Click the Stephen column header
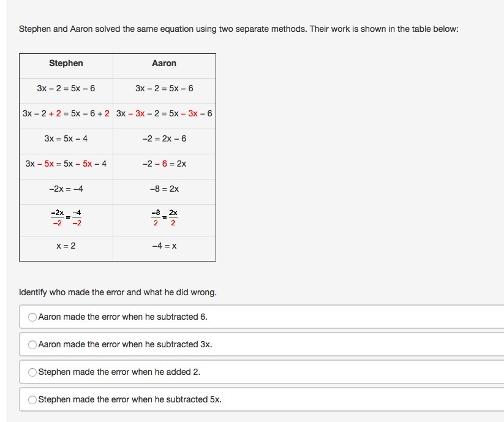Viewport: 504px width, 422px height. pyautogui.click(x=66, y=63)
